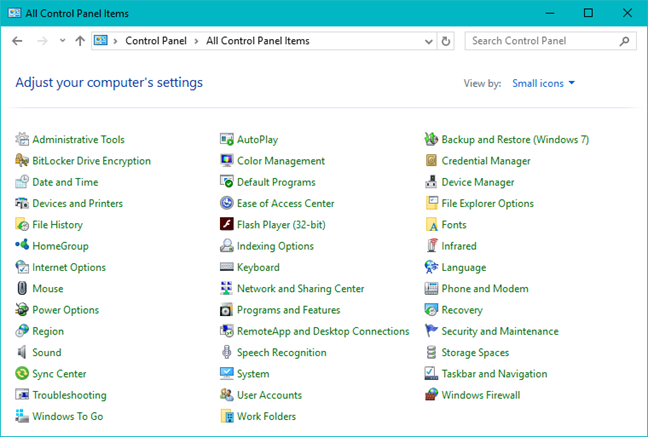Click the Flash Player (32-bit) icon
The image size is (648, 437).
point(228,225)
